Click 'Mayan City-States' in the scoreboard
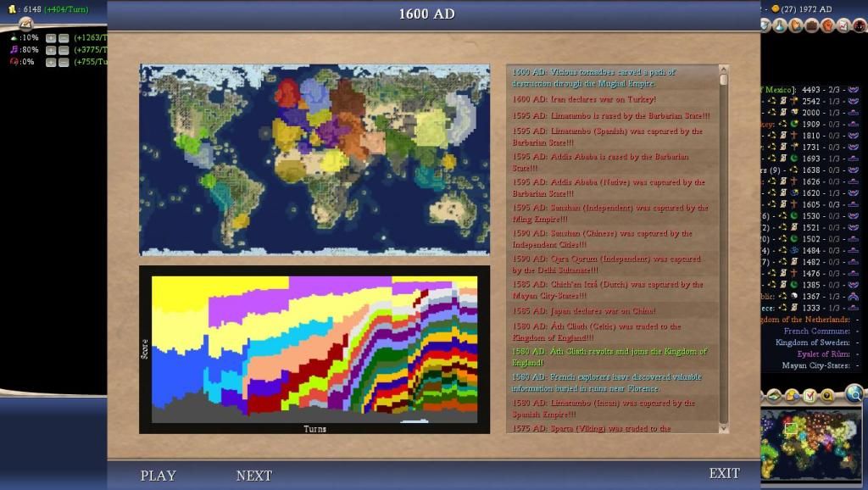 815,365
